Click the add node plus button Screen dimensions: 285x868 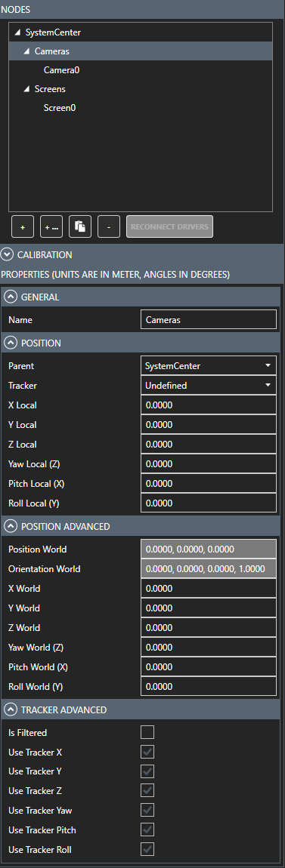coord(23,227)
